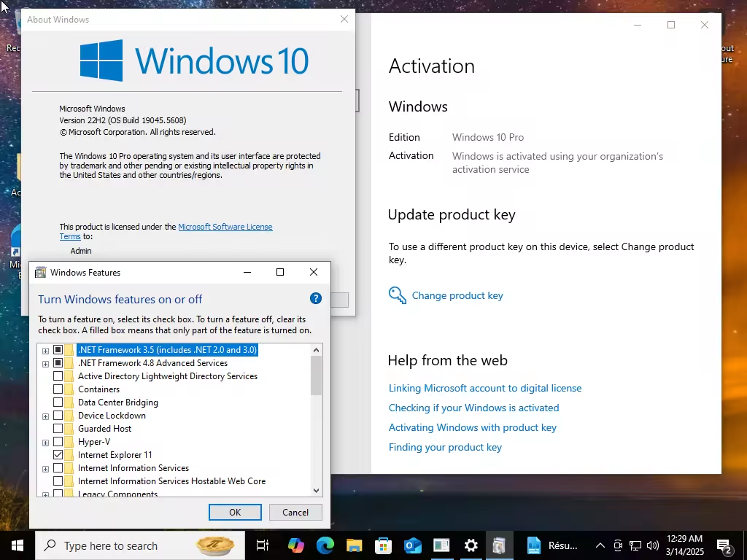Screen dimensions: 747x560
Task: Click the Containers folder icon
Action: pos(69,389)
